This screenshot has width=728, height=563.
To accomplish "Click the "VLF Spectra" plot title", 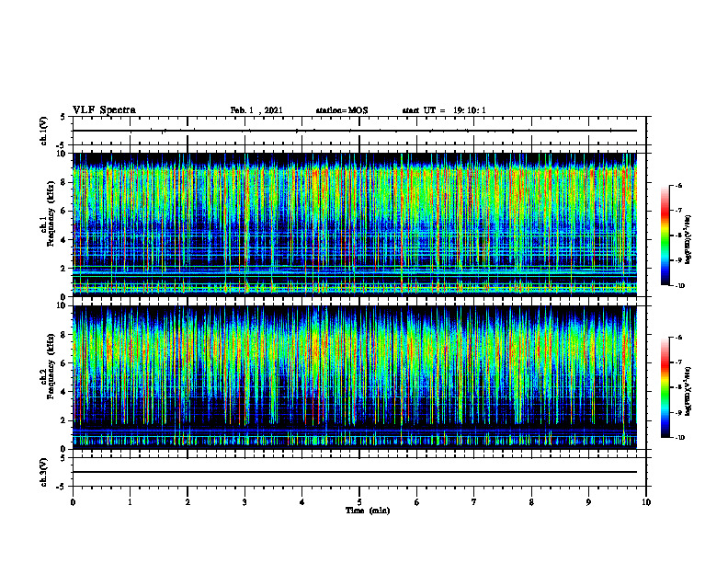I will tap(104, 109).
